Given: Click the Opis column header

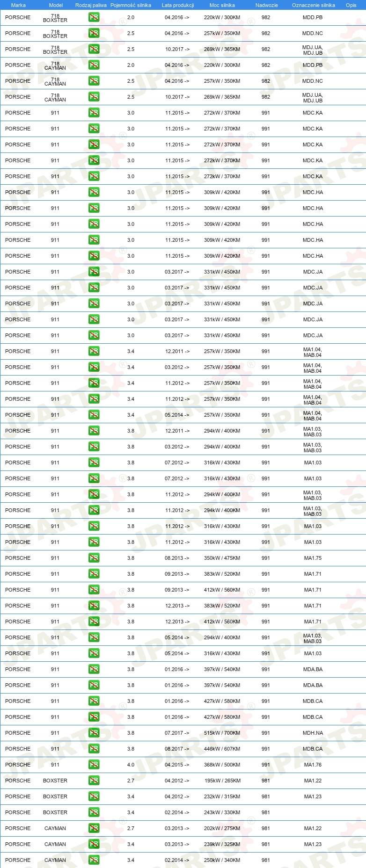Looking at the screenshot, I should (351, 5).
